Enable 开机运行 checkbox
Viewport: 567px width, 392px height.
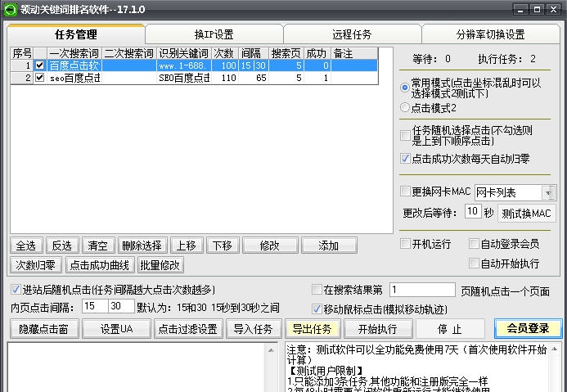click(405, 244)
